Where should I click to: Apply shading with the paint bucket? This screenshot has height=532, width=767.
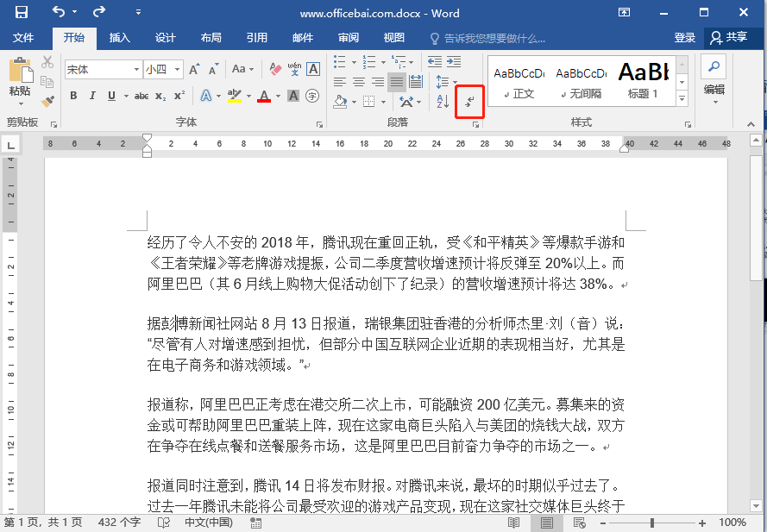[341, 101]
